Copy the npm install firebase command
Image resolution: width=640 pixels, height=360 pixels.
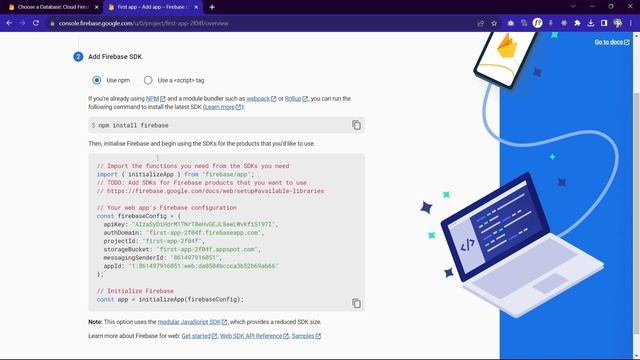(356, 125)
